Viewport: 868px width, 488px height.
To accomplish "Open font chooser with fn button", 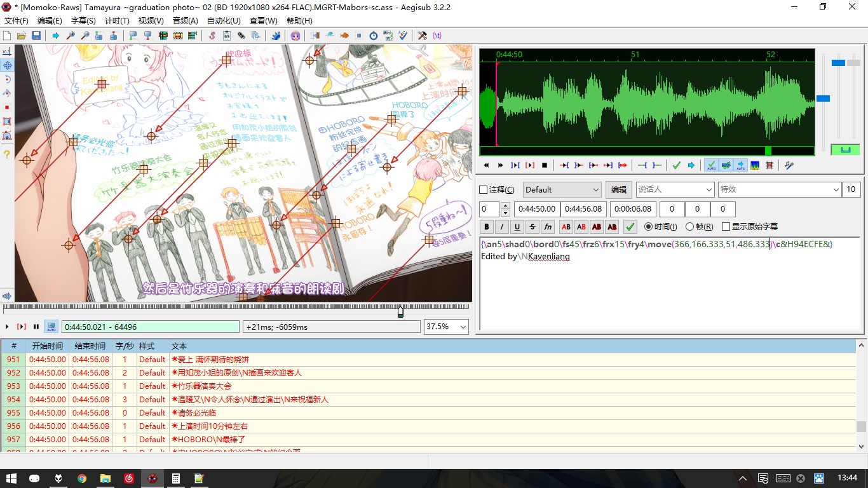I will coord(548,226).
